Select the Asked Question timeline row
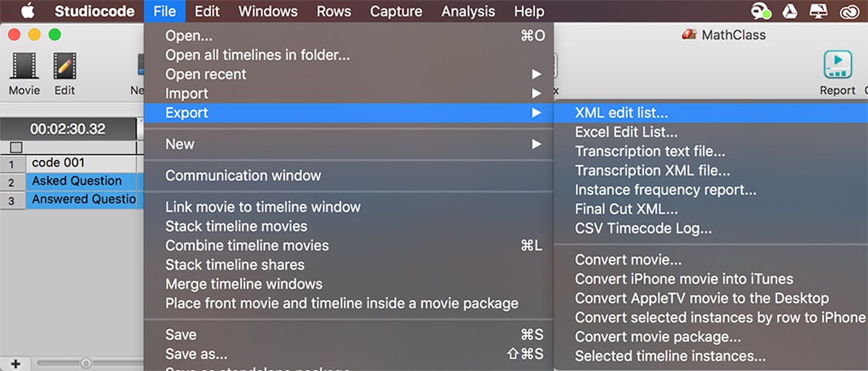The image size is (868, 371). click(85, 182)
